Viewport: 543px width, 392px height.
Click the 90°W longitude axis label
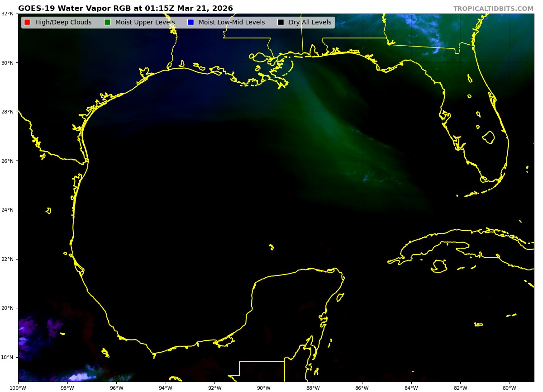(264, 387)
